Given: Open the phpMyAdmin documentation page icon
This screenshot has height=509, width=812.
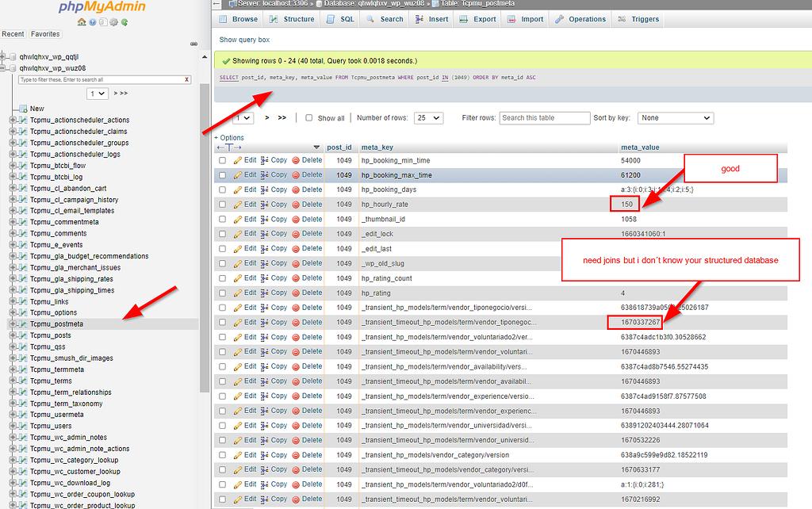Looking at the screenshot, I should click(x=104, y=22).
